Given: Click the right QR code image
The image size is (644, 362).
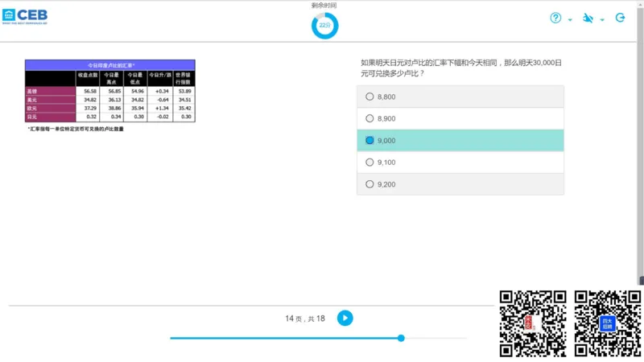Looking at the screenshot, I should [608, 323].
